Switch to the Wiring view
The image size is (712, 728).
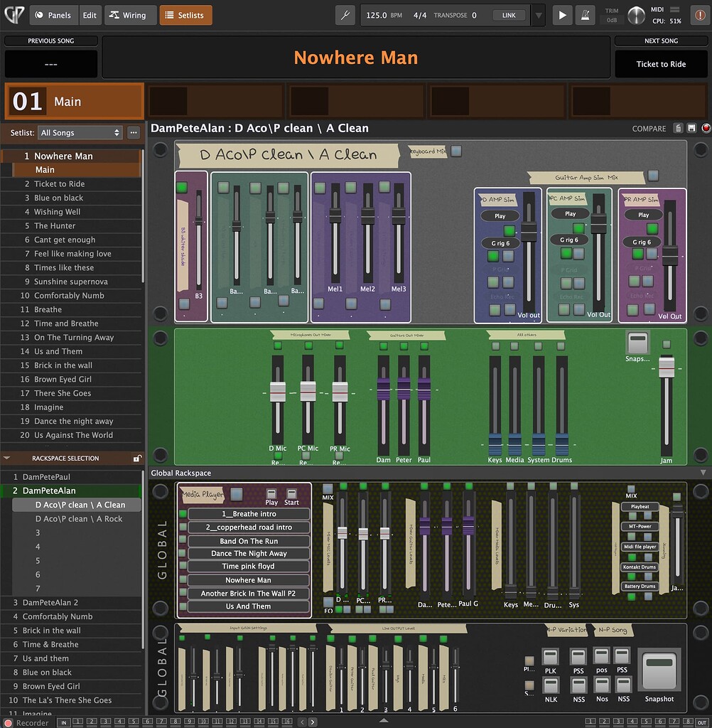130,14
